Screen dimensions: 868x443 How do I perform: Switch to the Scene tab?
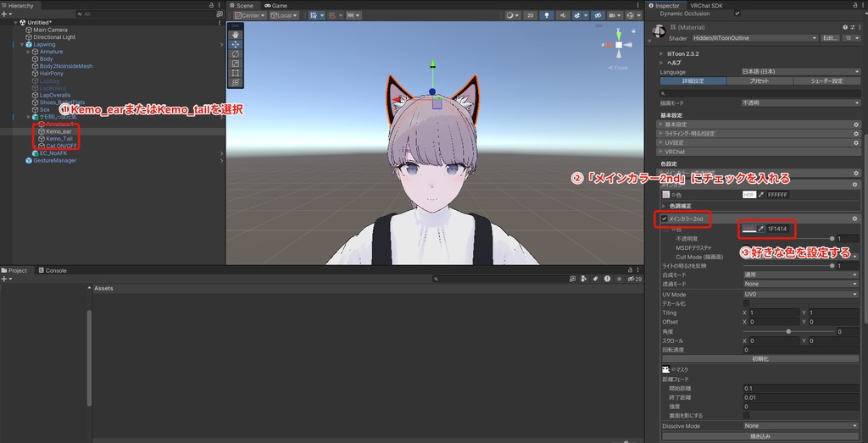(x=242, y=6)
